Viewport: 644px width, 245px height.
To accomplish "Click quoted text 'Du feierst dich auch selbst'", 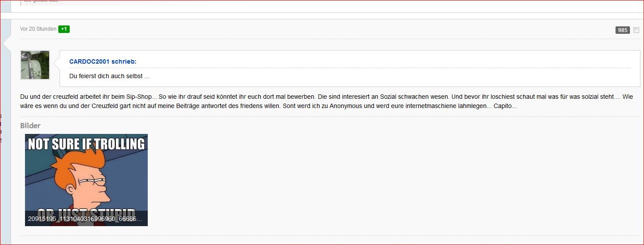I will tap(109, 76).
